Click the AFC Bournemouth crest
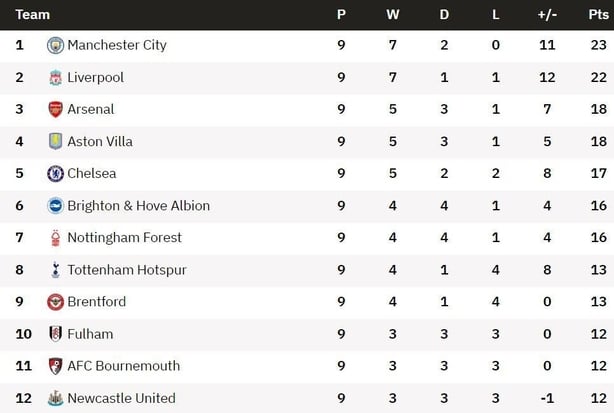The height and width of the screenshot is (413, 614). (x=55, y=366)
